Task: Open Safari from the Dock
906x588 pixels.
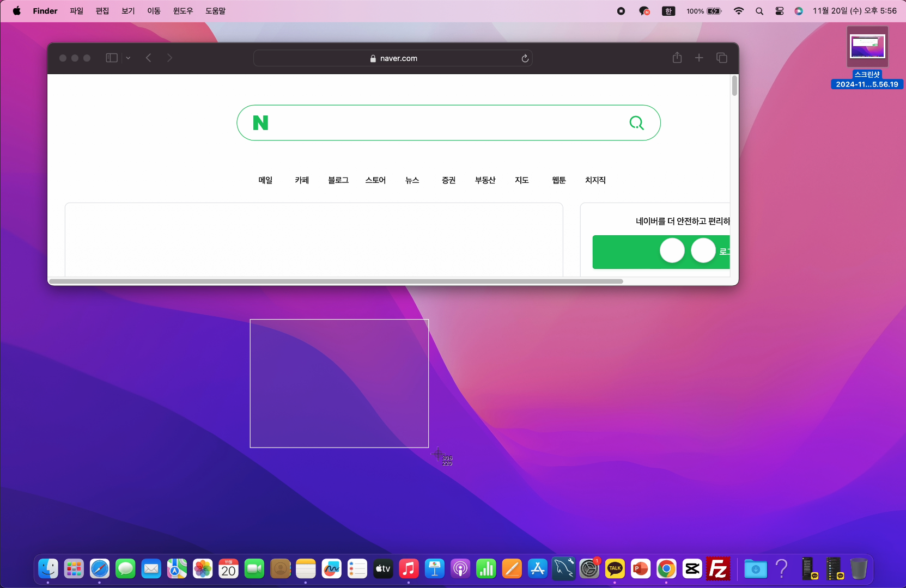Action: point(100,569)
